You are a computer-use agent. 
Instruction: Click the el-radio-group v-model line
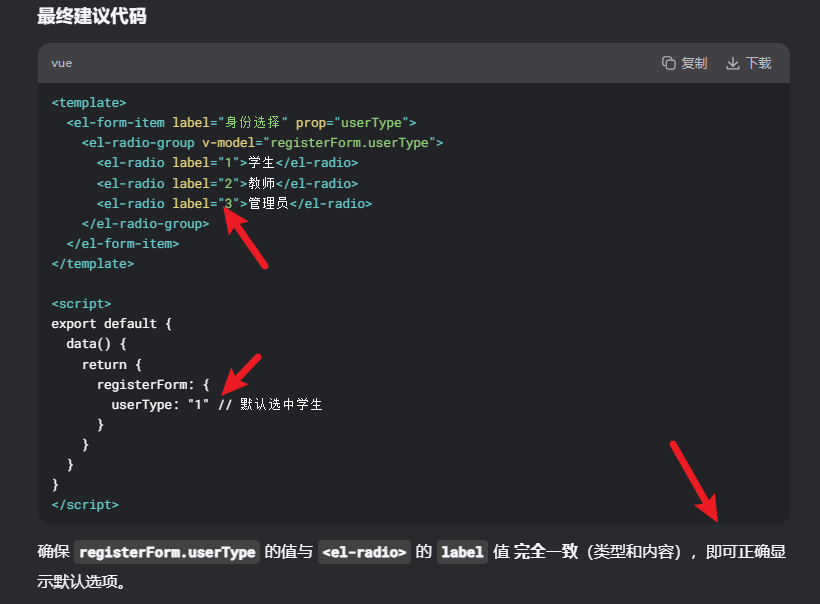[x=262, y=143]
